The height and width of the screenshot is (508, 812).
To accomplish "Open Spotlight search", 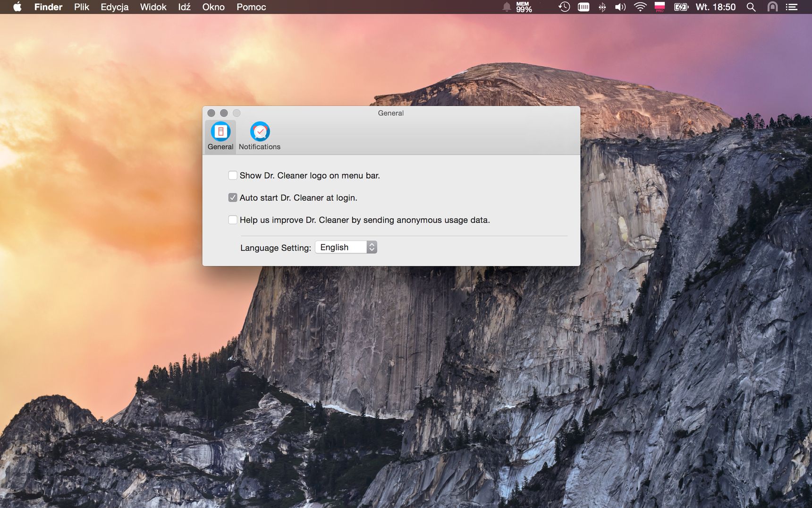I will point(751,7).
